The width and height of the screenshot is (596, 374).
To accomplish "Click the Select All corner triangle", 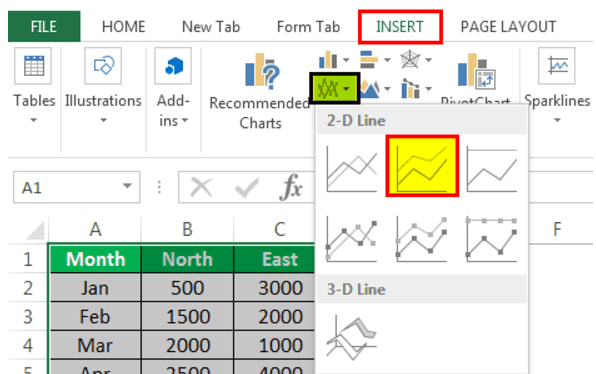I will [35, 230].
